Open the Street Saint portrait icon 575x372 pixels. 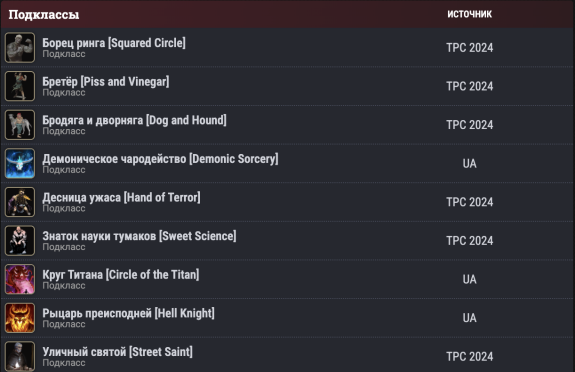[20, 356]
